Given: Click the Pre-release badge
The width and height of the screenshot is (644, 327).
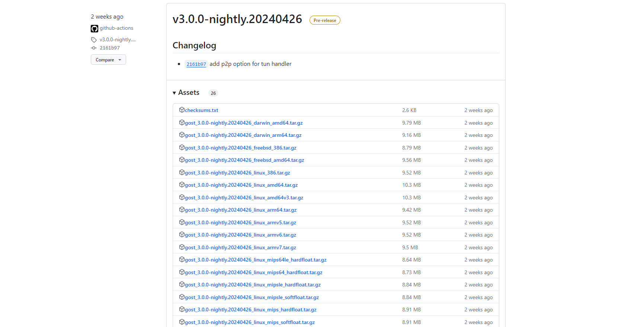Looking at the screenshot, I should click(325, 20).
